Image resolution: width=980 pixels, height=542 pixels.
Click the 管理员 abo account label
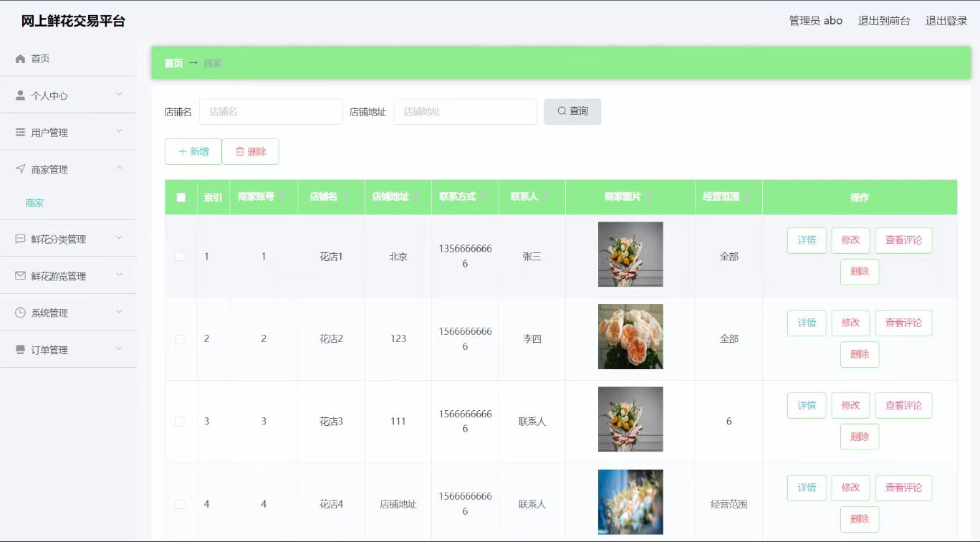816,21
